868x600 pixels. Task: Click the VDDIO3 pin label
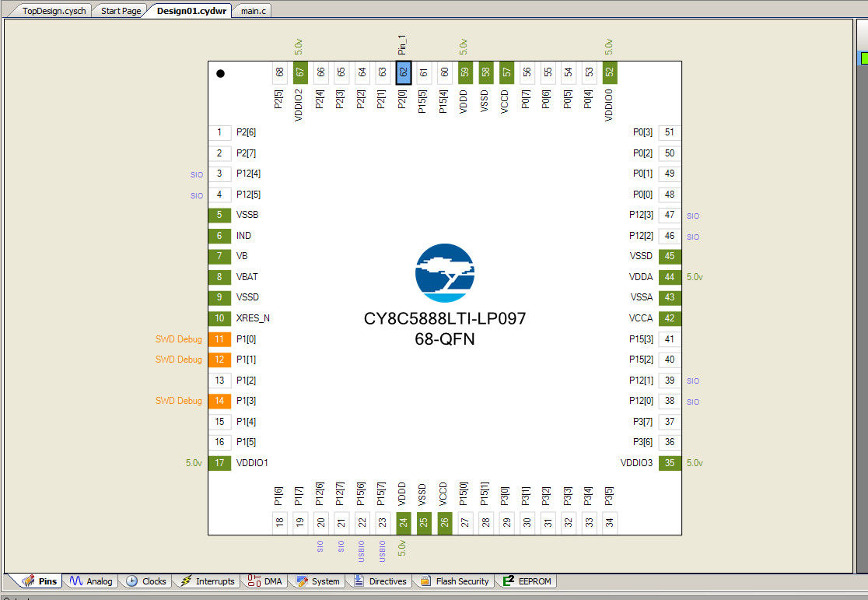636,462
